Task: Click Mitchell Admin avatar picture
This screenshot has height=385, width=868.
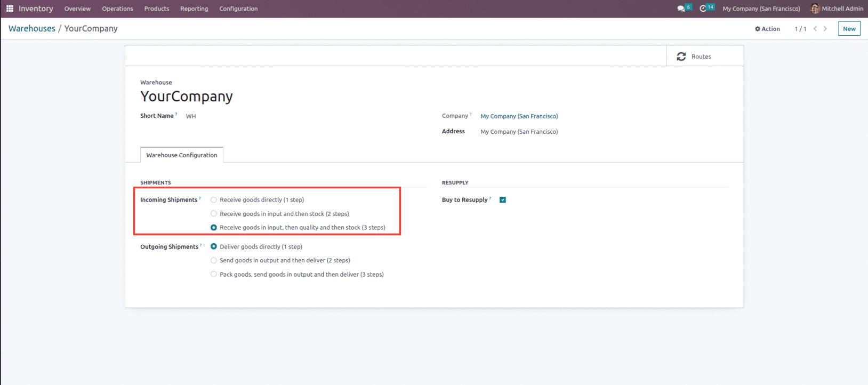Action: [x=815, y=9]
